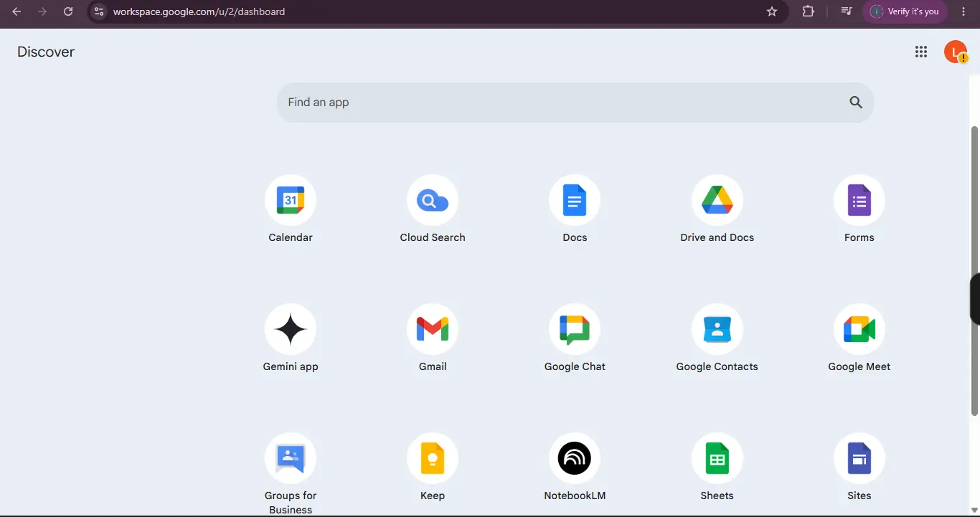Launch Cloud Search
The width and height of the screenshot is (980, 517).
click(x=433, y=200)
